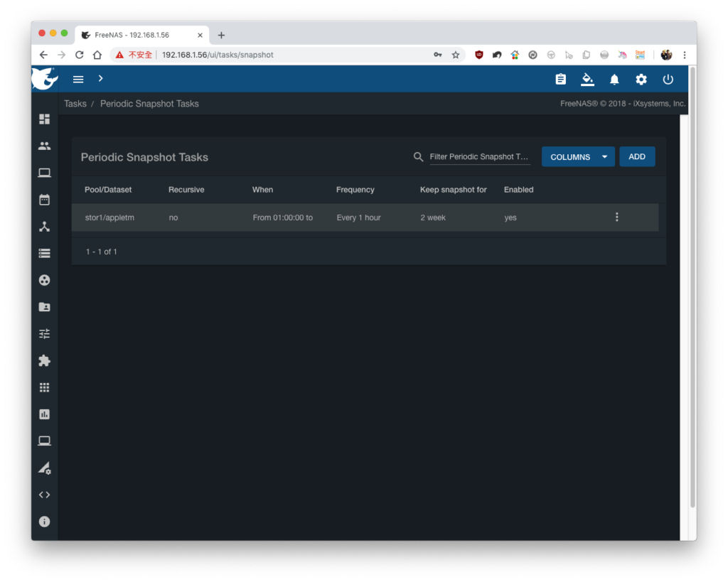Click the browser address bar URL

point(218,55)
